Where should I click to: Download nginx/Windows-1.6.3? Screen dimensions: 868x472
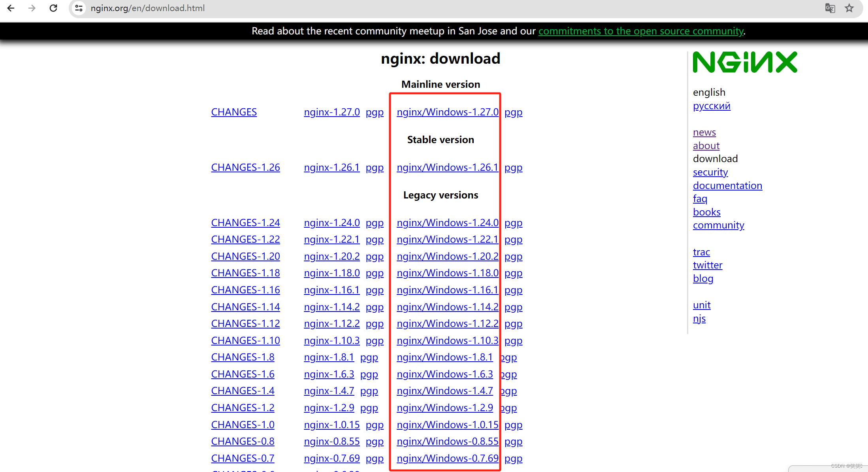(x=445, y=374)
